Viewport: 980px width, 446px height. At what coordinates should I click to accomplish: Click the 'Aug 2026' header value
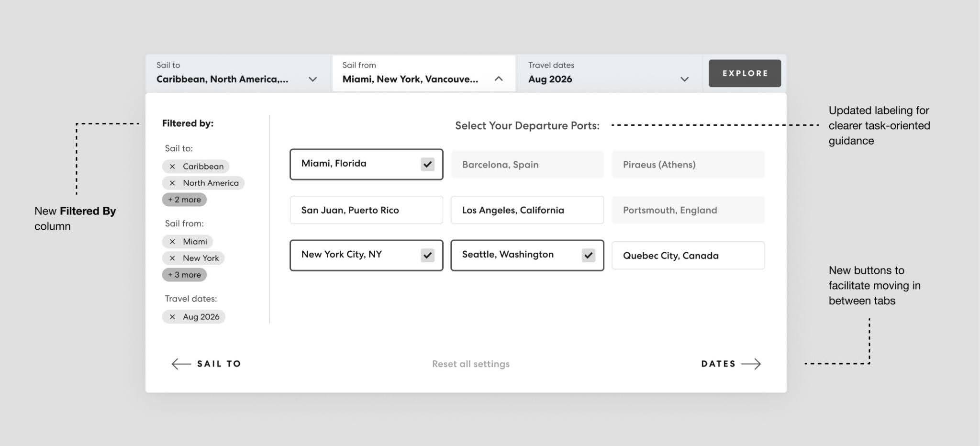click(550, 79)
